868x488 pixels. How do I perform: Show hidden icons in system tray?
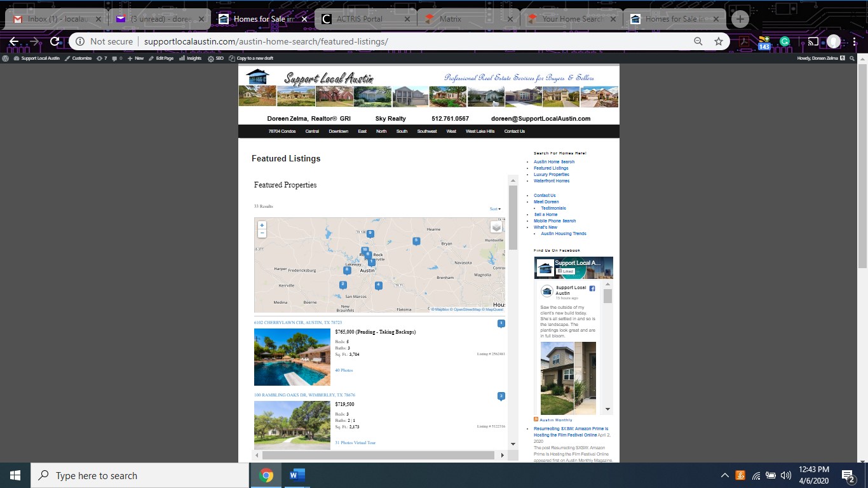(x=724, y=475)
